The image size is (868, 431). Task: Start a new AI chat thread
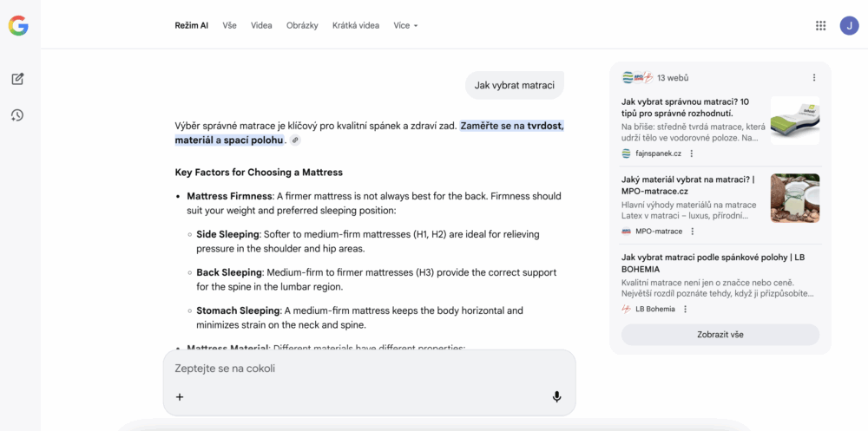(x=17, y=79)
